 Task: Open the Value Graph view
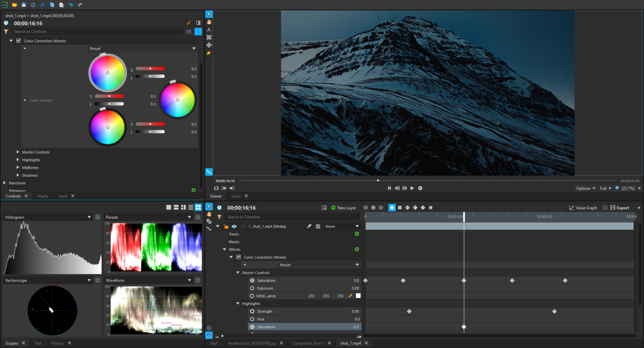pyautogui.click(x=583, y=208)
